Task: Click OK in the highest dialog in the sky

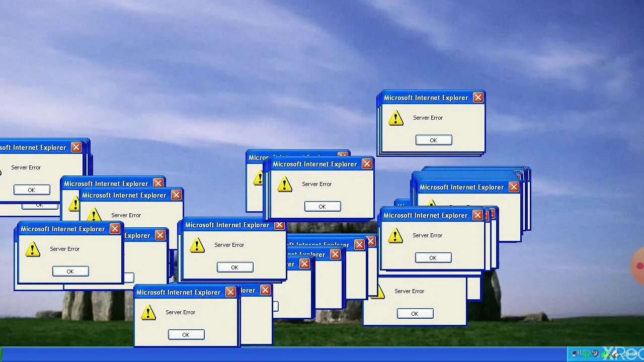Action: 434,140
